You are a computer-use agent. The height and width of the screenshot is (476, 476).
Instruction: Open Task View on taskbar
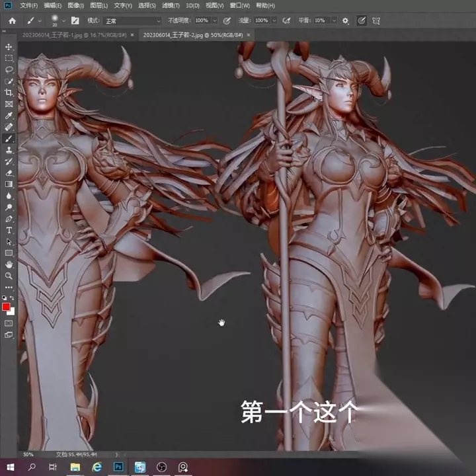click(x=53, y=467)
